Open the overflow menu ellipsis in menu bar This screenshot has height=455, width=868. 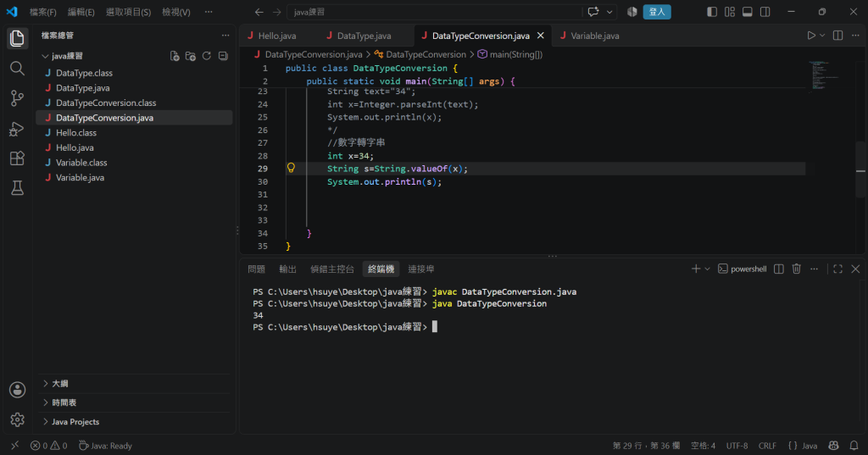(209, 12)
